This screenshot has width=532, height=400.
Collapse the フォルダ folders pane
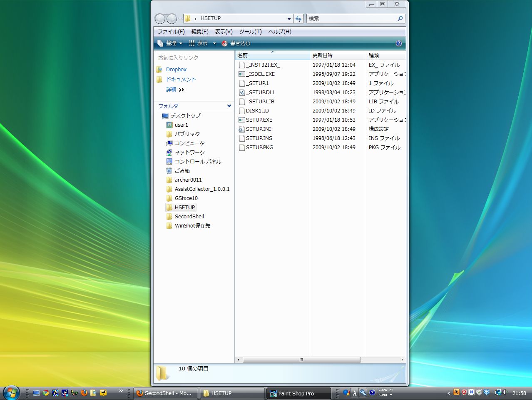[229, 106]
